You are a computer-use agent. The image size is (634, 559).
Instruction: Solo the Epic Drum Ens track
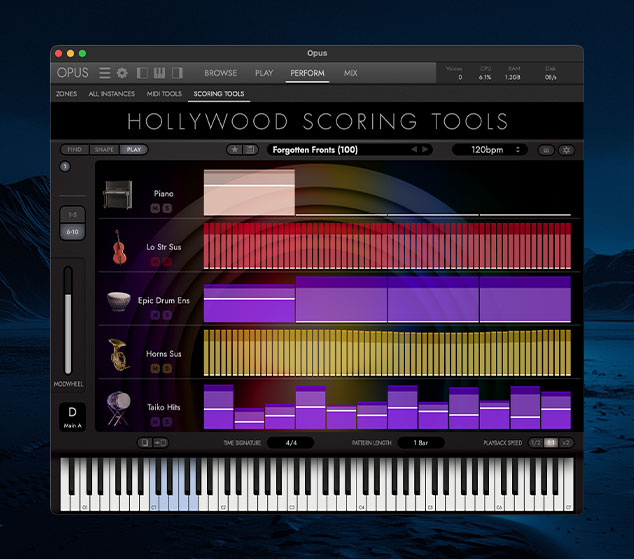pos(167,315)
